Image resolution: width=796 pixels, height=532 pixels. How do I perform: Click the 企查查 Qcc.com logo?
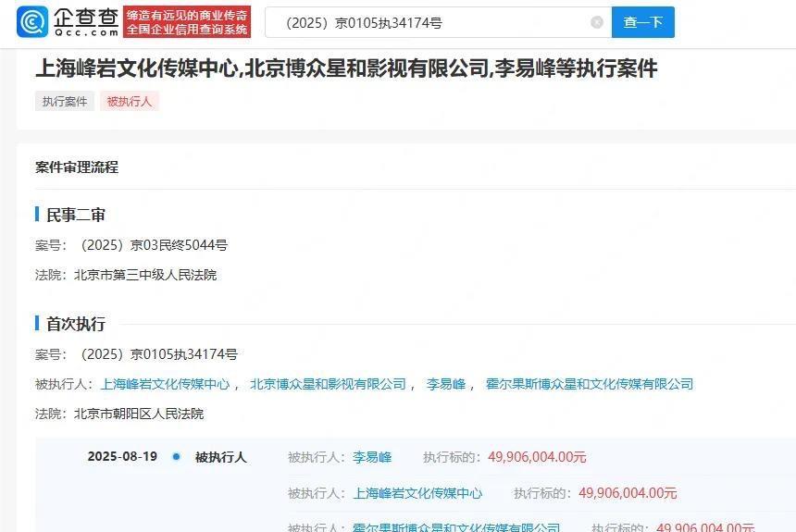[68, 22]
